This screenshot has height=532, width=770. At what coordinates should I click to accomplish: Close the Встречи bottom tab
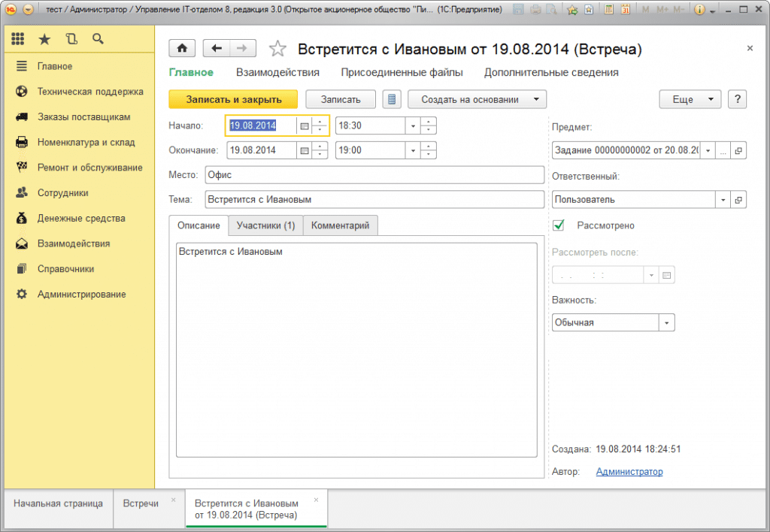(174, 500)
